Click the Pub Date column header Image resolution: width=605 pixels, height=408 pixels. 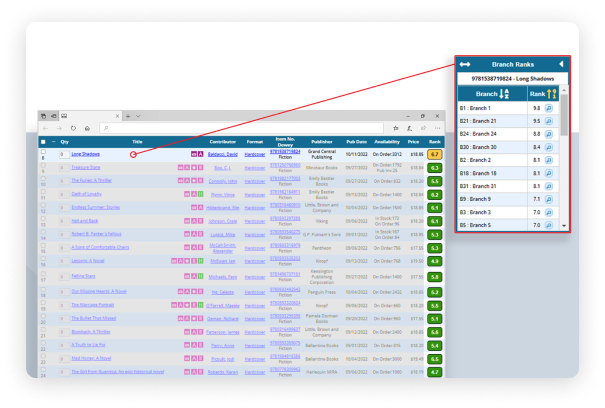357,142
